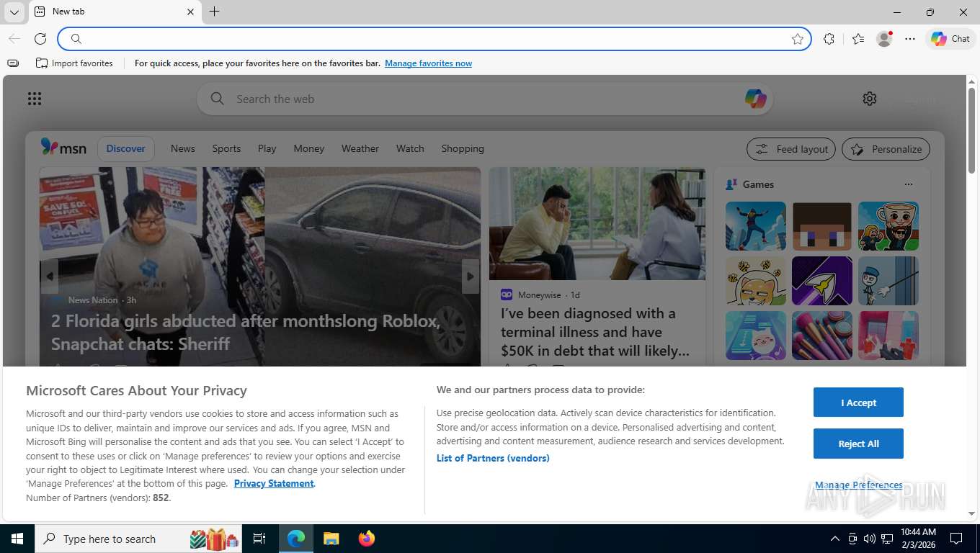
Task: Click the Feed layout button
Action: coord(791,149)
